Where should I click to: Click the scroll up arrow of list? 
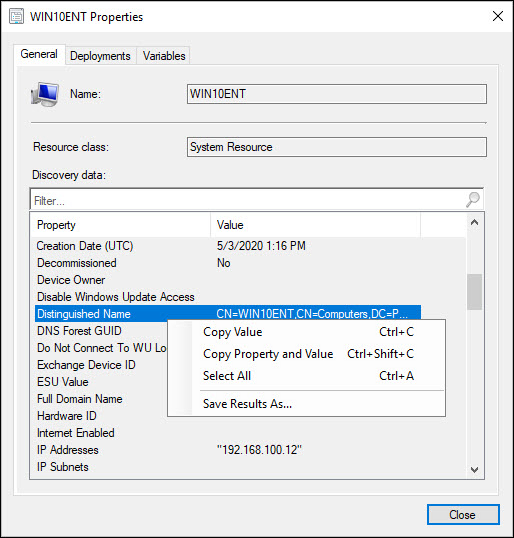click(x=475, y=222)
